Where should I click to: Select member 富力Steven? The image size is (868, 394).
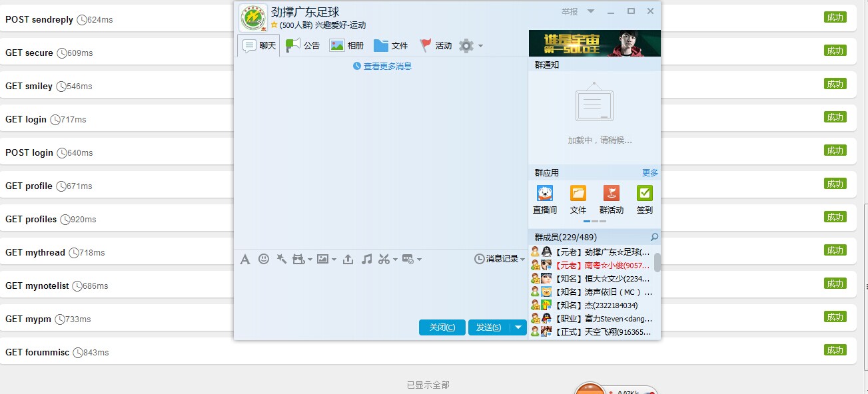tap(591, 318)
